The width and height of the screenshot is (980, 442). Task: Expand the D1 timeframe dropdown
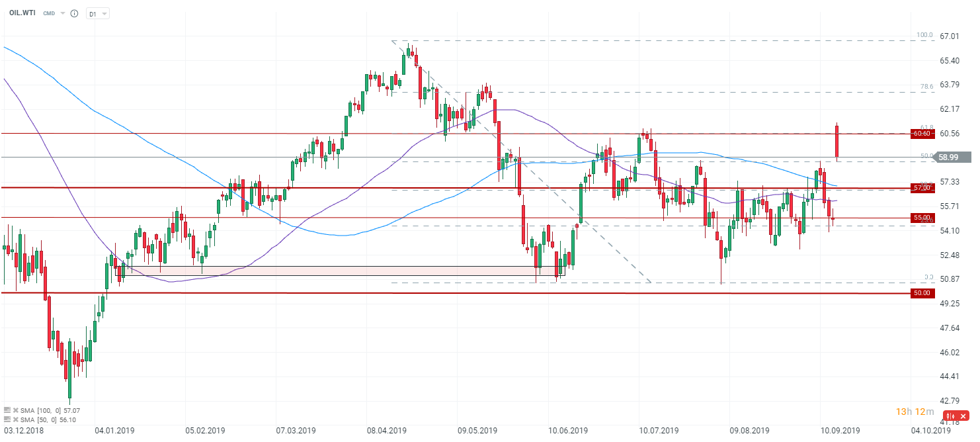[x=98, y=13]
